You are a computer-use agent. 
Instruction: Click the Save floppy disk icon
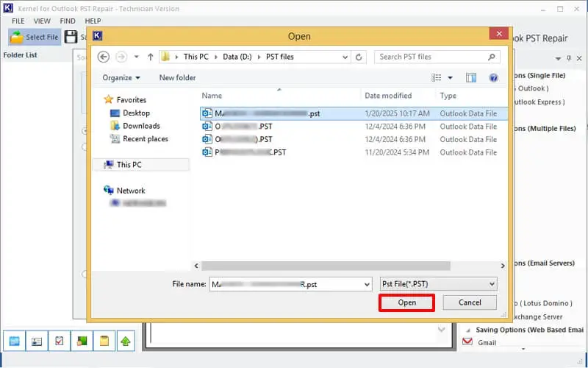tap(71, 37)
